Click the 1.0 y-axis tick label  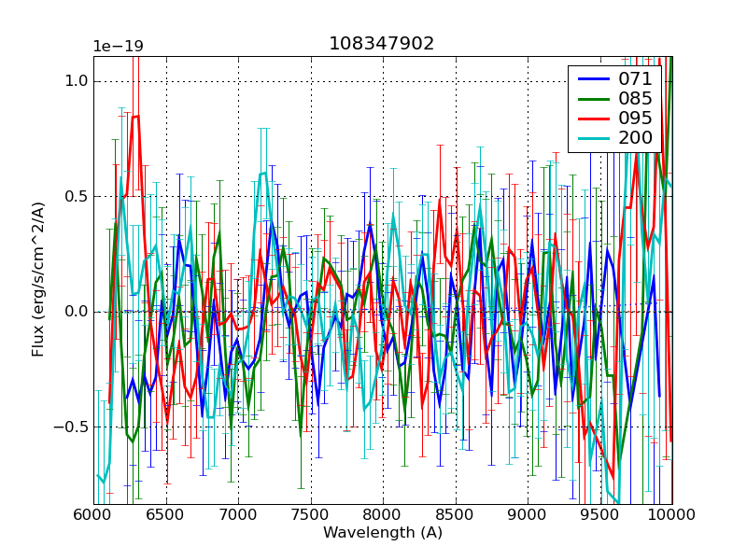pos(76,81)
